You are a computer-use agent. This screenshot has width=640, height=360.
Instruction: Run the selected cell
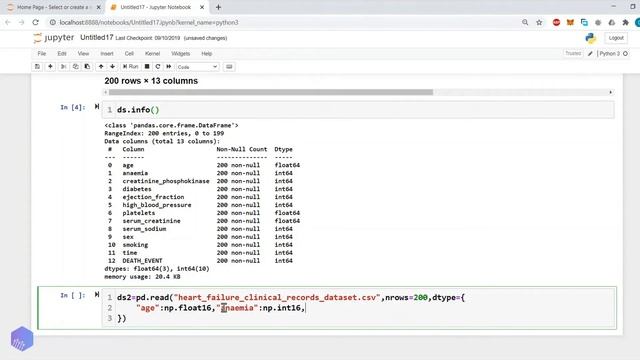tap(131, 67)
